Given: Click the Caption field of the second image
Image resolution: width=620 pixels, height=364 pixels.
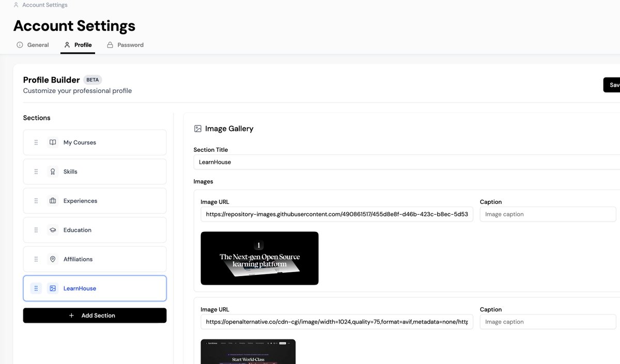Looking at the screenshot, I should [548, 322].
